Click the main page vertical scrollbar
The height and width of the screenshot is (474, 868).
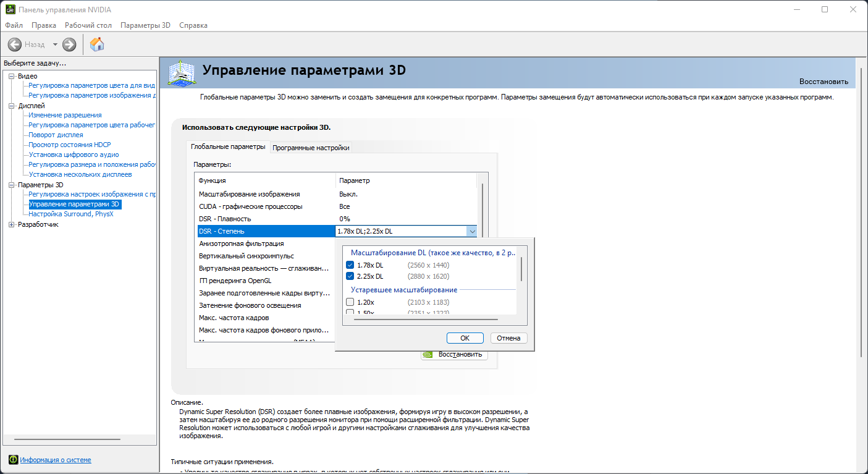click(x=861, y=213)
